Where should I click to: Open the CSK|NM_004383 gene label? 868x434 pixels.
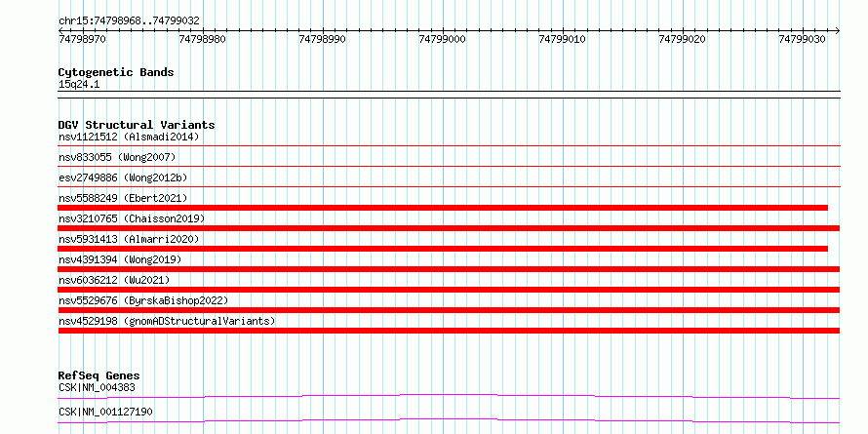(97, 387)
